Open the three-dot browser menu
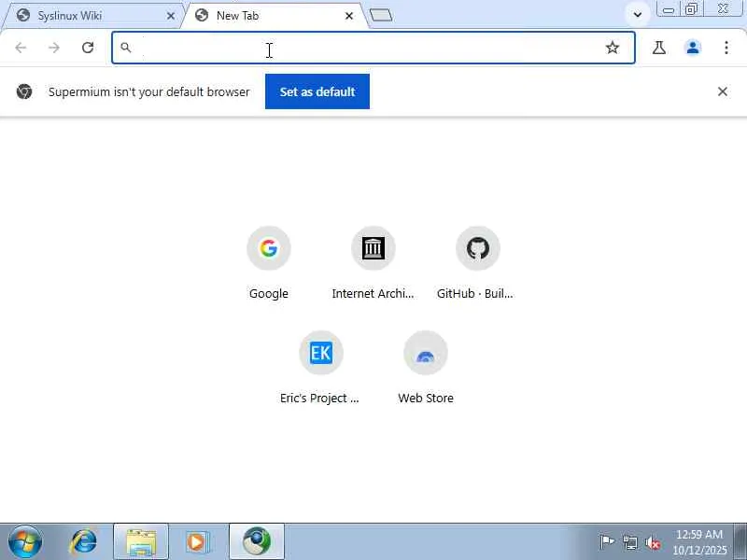This screenshot has width=747, height=560. pyautogui.click(x=726, y=48)
